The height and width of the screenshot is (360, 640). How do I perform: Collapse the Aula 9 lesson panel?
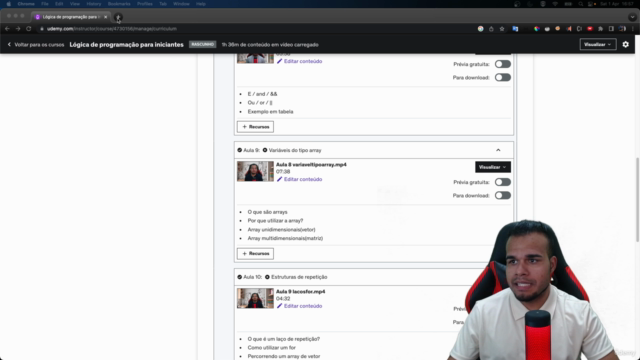coord(498,150)
